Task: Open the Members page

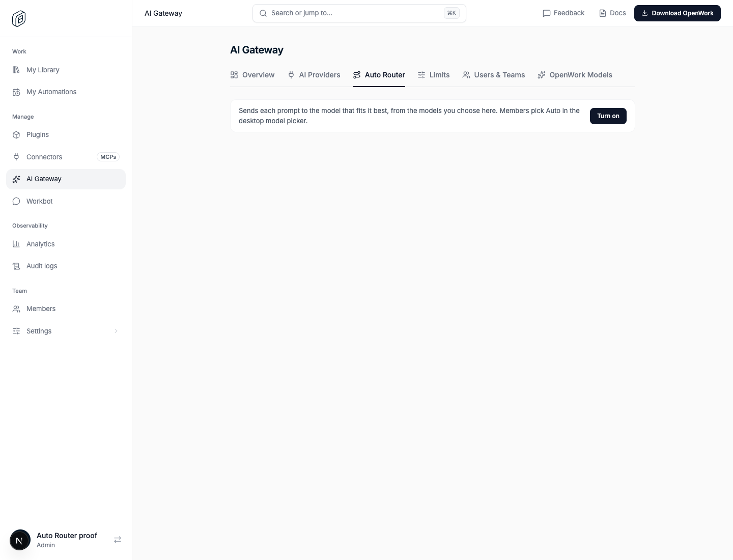Action: pyautogui.click(x=66, y=309)
